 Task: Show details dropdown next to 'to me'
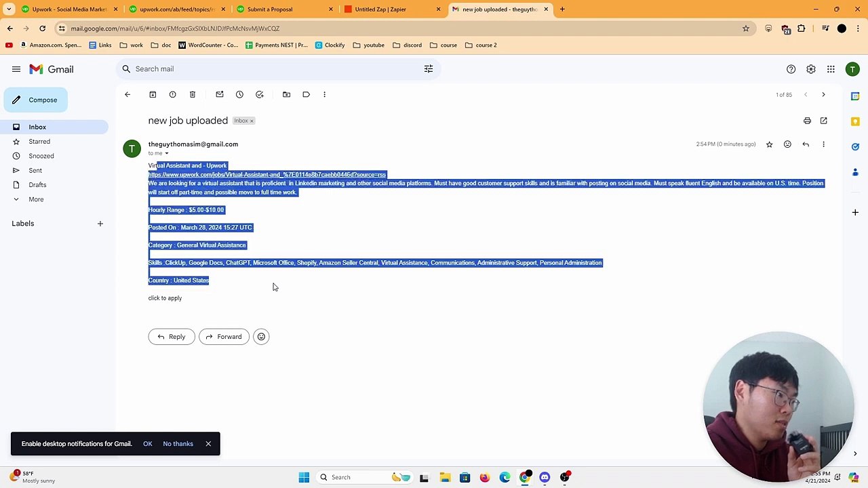167,153
